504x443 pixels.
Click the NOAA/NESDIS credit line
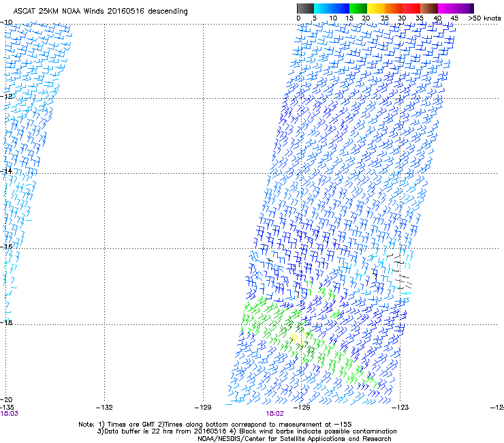[x=294, y=439]
